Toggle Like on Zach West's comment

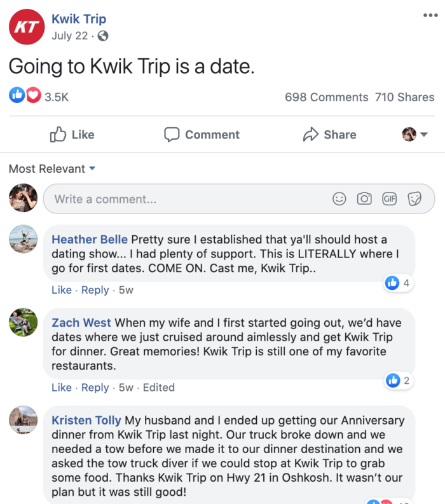pyautogui.click(x=62, y=387)
